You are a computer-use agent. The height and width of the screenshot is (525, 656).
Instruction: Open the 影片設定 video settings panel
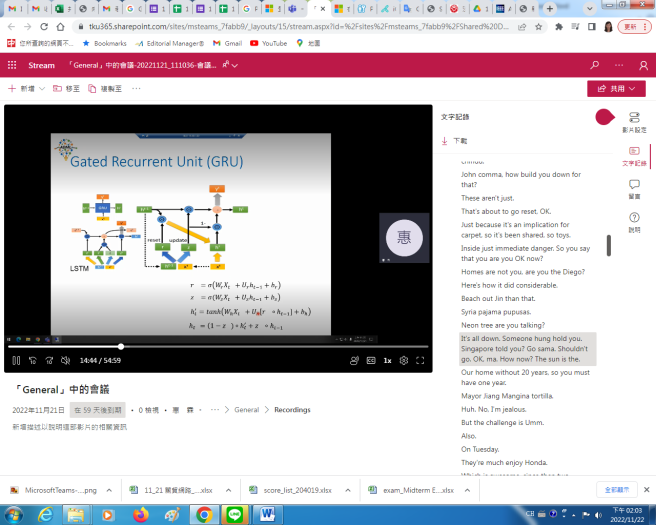click(634, 122)
